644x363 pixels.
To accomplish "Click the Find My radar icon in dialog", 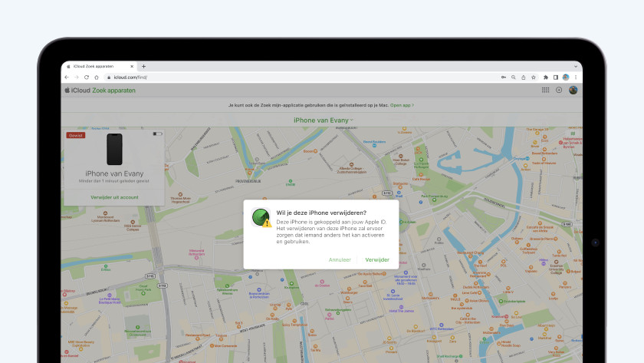I will (261, 217).
